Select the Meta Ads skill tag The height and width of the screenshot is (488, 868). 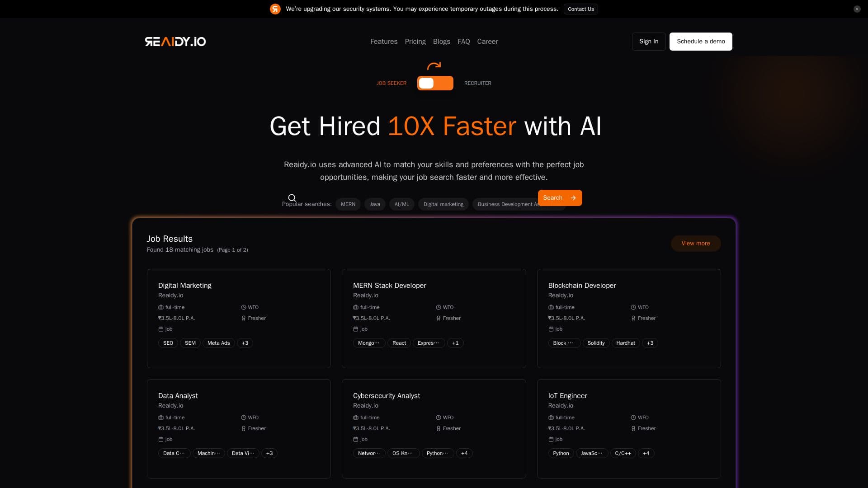(x=219, y=343)
